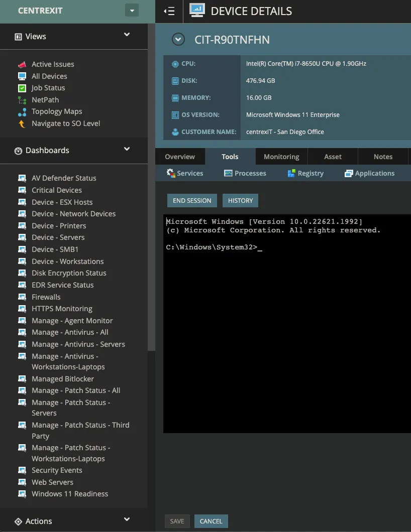The width and height of the screenshot is (411, 532).
Task: Click the Topology Maps icon
Action: pos(22,112)
